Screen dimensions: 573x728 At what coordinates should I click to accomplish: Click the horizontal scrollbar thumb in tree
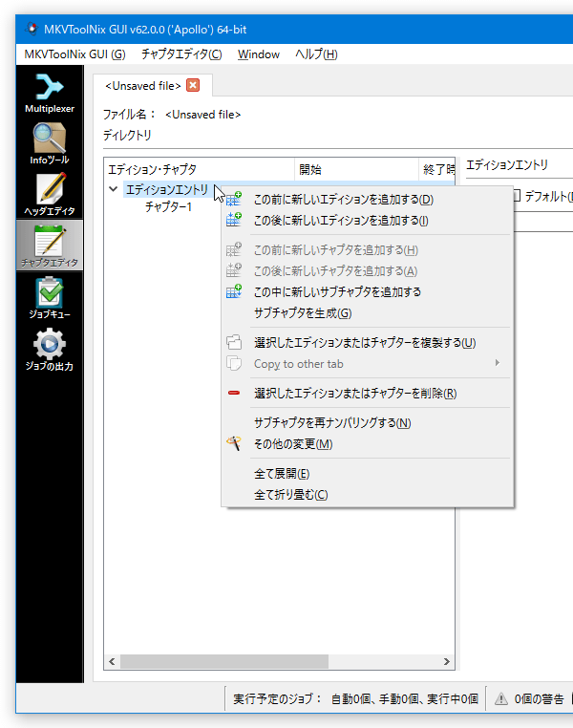pos(224,661)
